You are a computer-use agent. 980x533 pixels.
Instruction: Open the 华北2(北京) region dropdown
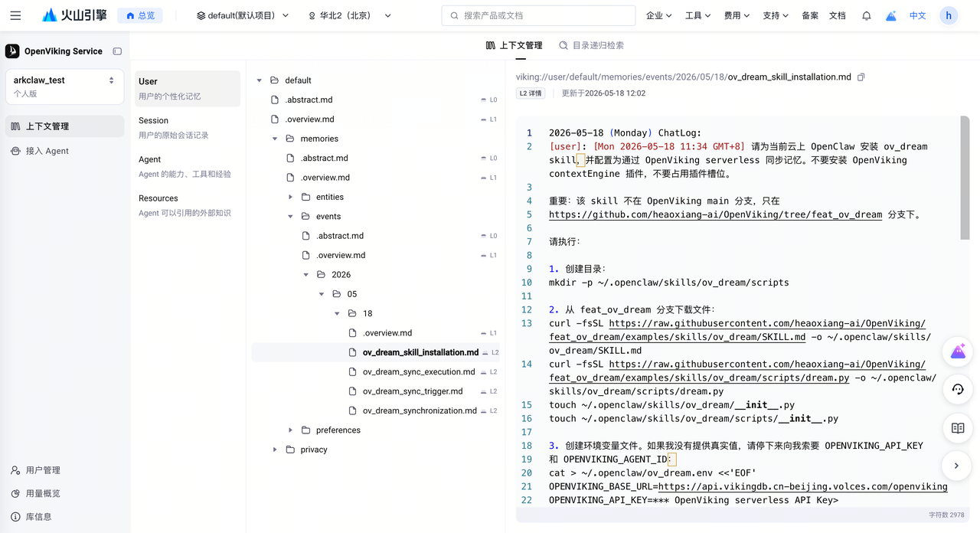[x=350, y=15]
